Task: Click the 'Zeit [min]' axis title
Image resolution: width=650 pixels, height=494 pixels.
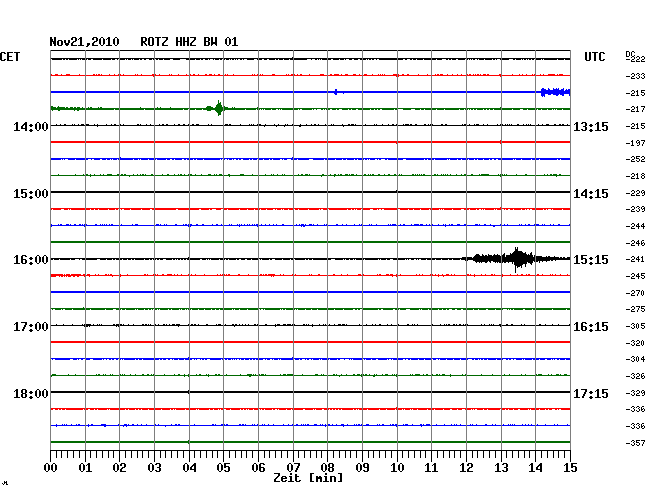Action: pyautogui.click(x=308, y=478)
